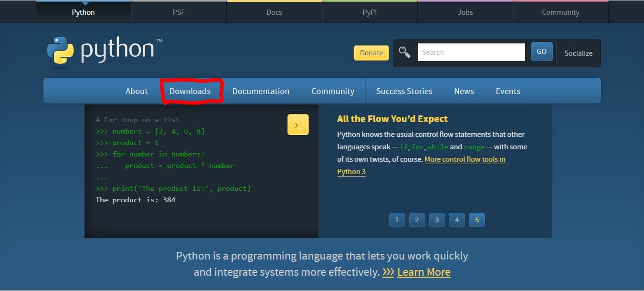Expand the Socialize options
The width and height of the screenshot is (644, 291).
coord(578,53)
